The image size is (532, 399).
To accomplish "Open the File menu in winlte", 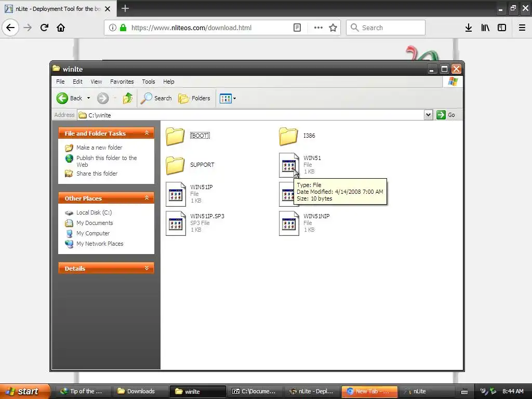I will (60, 82).
